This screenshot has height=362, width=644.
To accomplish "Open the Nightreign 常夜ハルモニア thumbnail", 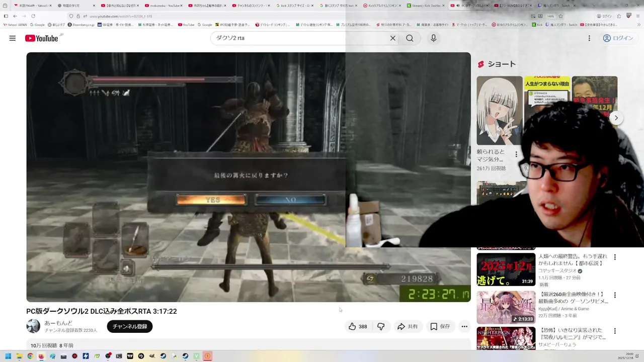I will [506, 338].
